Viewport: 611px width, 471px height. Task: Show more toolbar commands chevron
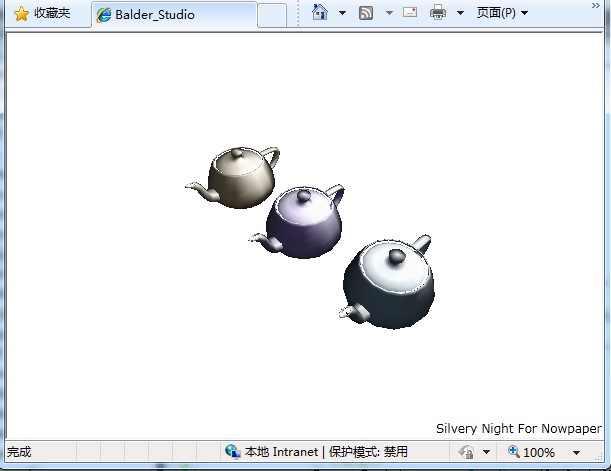595,5
